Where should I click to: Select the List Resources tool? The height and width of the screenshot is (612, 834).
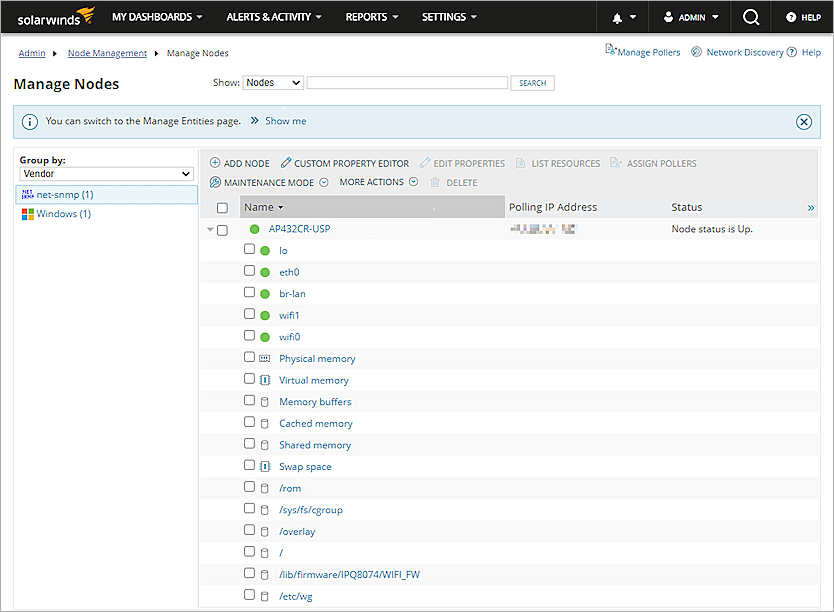click(558, 163)
